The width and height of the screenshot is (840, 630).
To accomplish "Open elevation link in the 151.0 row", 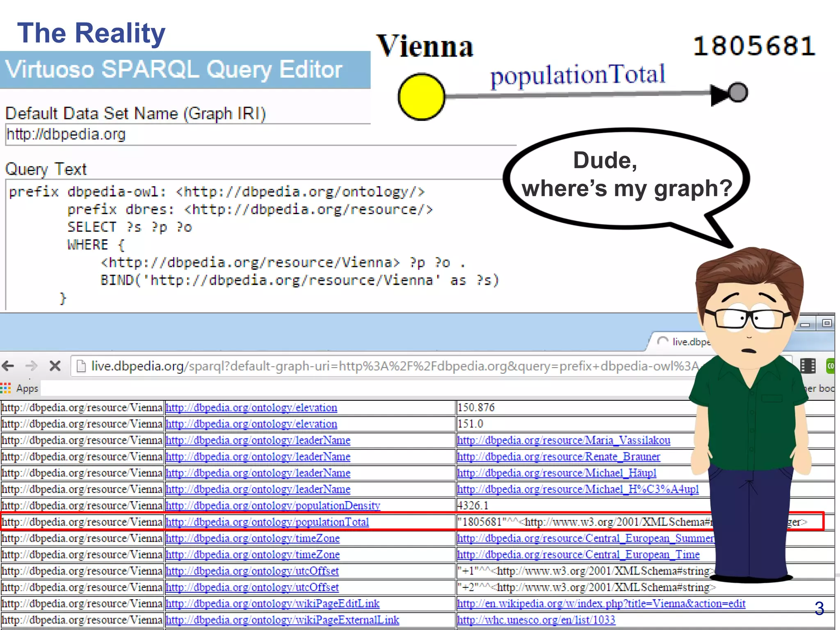I will [x=251, y=424].
